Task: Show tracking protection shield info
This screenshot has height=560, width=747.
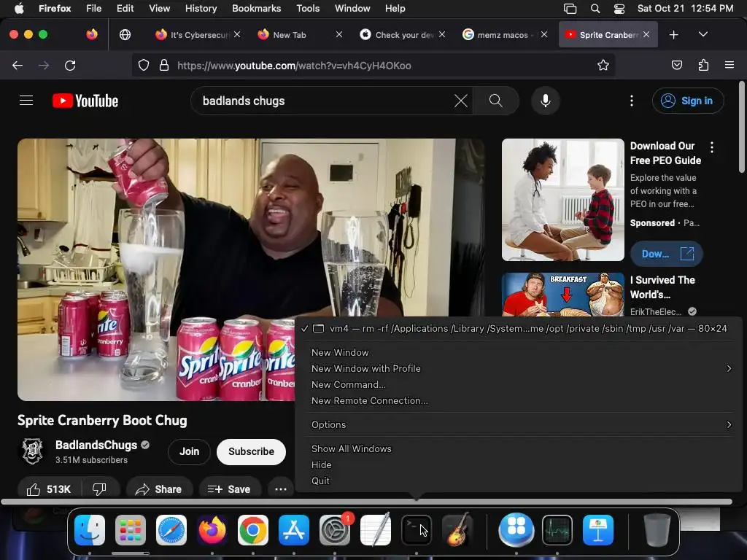Action: (144, 65)
